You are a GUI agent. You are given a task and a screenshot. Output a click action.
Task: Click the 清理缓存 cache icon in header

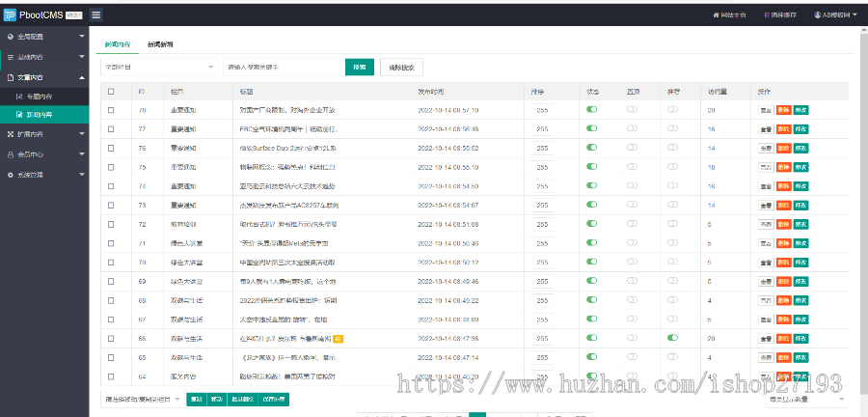767,14
